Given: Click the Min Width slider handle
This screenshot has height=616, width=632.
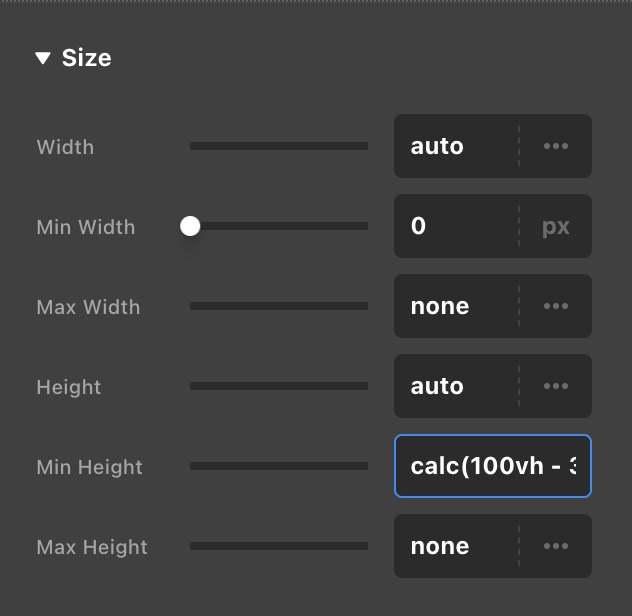Looking at the screenshot, I should [x=190, y=226].
